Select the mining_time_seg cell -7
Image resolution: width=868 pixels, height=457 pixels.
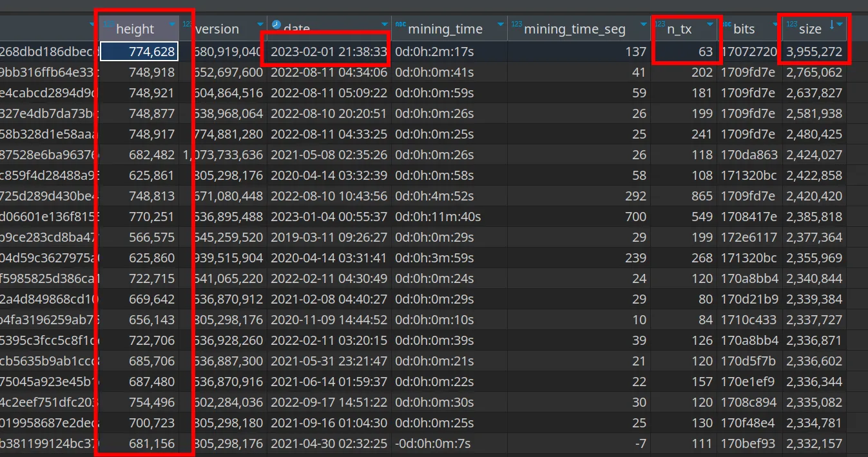click(579, 443)
